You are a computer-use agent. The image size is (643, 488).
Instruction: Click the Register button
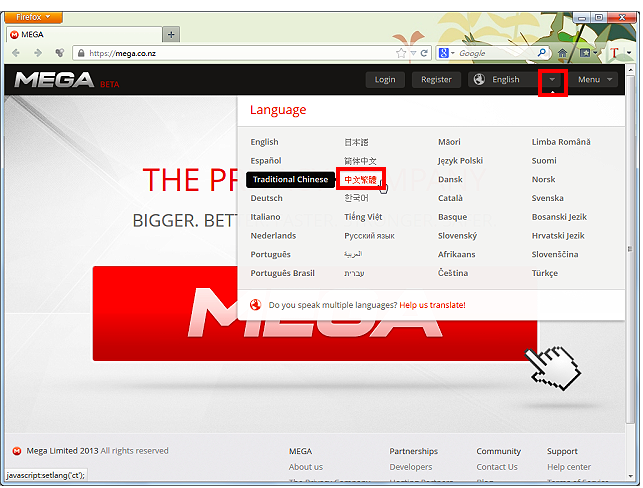click(436, 80)
